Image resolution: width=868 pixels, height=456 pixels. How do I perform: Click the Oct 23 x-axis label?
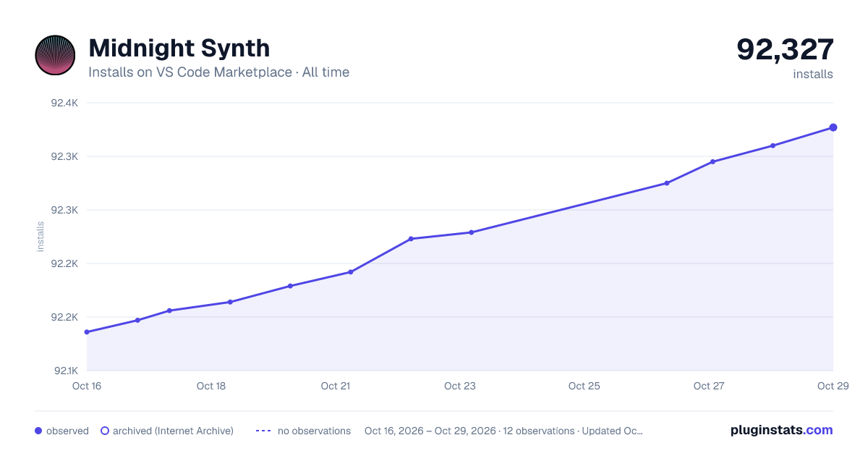[460, 386]
